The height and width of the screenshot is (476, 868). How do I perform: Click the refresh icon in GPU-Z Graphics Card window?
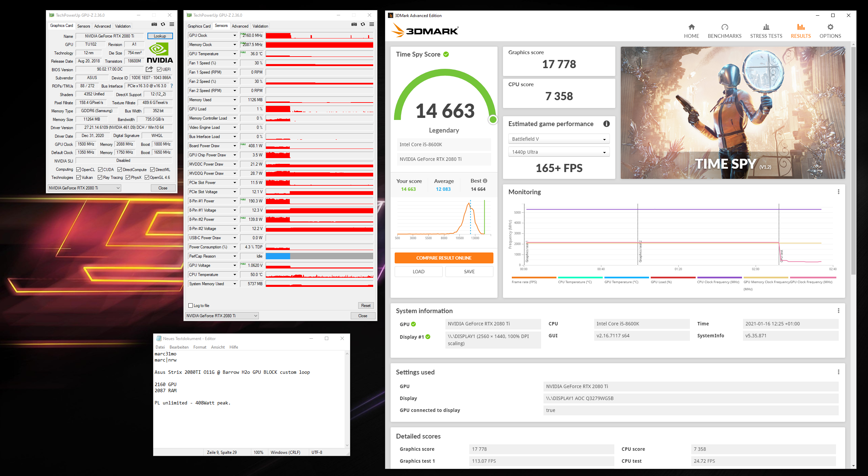[163, 24]
